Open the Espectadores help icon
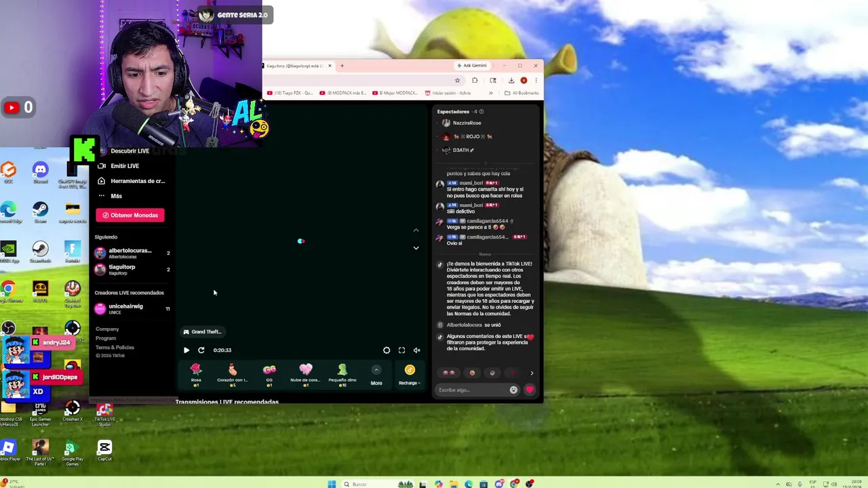868x488 pixels. (481, 111)
